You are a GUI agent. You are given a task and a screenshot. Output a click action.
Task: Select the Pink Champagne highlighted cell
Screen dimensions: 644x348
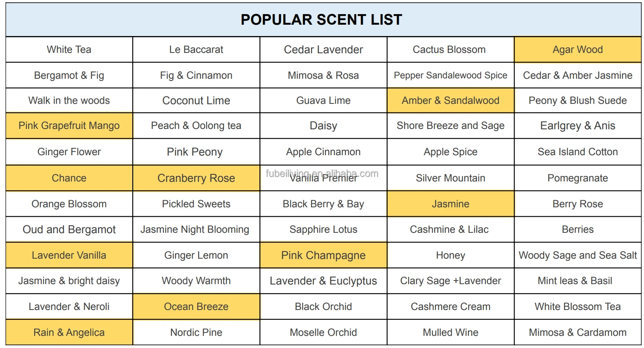(323, 255)
